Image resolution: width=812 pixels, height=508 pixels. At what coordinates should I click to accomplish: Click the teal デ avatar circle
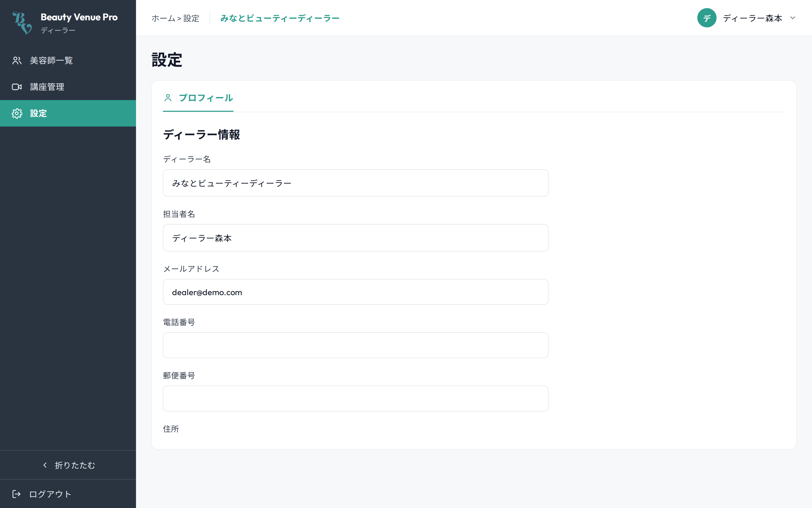coord(707,18)
